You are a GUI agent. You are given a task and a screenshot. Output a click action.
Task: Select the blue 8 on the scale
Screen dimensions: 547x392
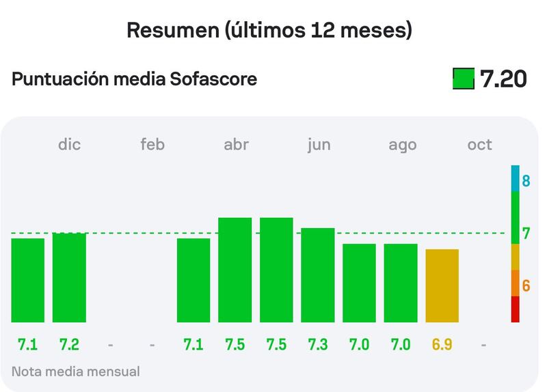(x=526, y=181)
